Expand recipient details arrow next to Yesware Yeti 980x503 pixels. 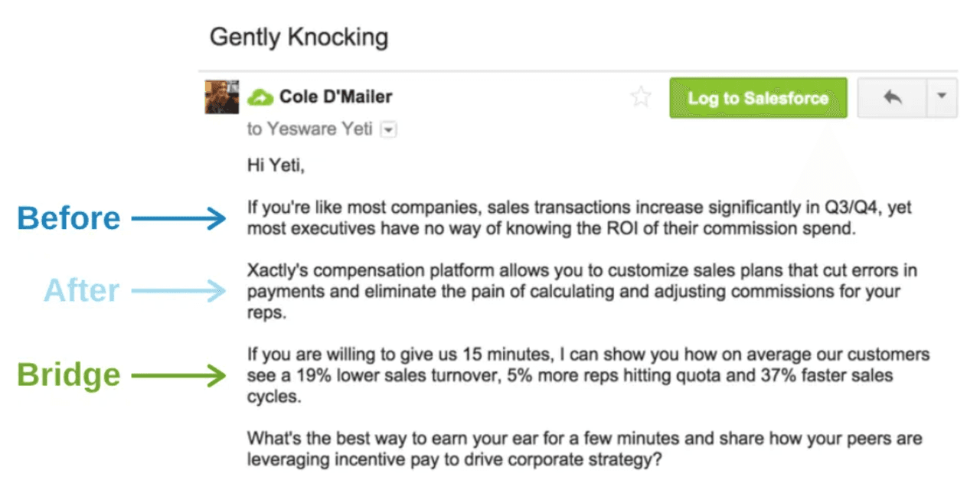389,130
